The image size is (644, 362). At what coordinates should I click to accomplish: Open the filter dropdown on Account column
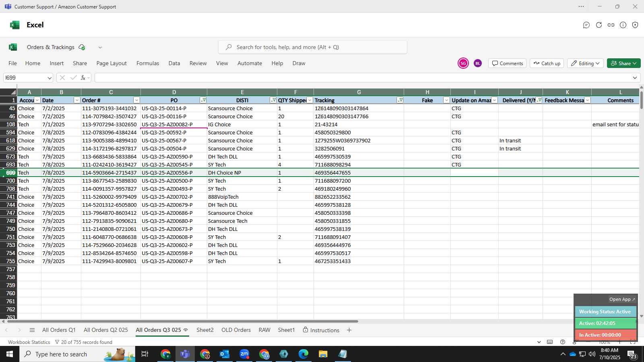[x=37, y=100]
